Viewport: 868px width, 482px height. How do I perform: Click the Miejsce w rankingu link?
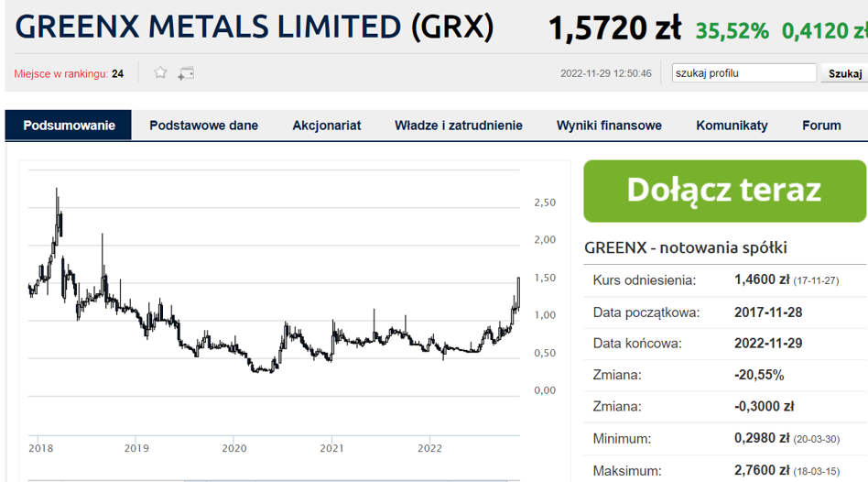[x=60, y=73]
